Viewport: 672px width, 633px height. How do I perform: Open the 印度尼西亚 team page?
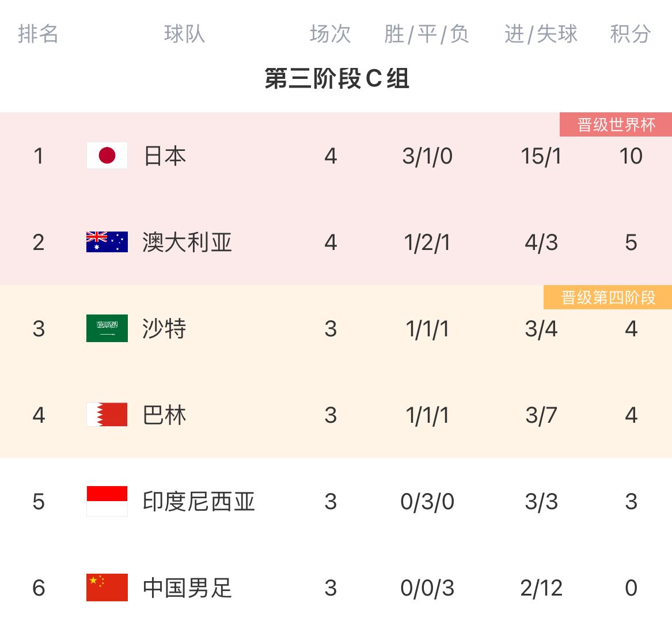pyautogui.click(x=199, y=502)
